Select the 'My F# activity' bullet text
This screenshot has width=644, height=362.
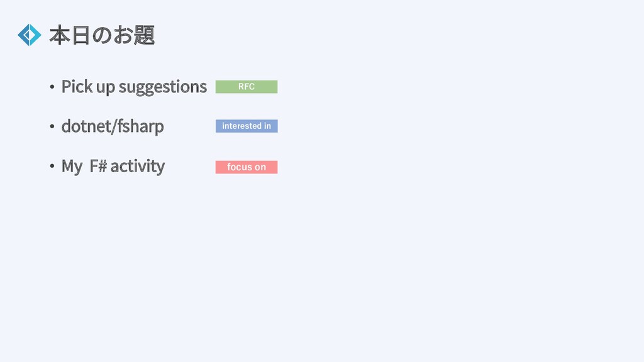click(x=113, y=167)
